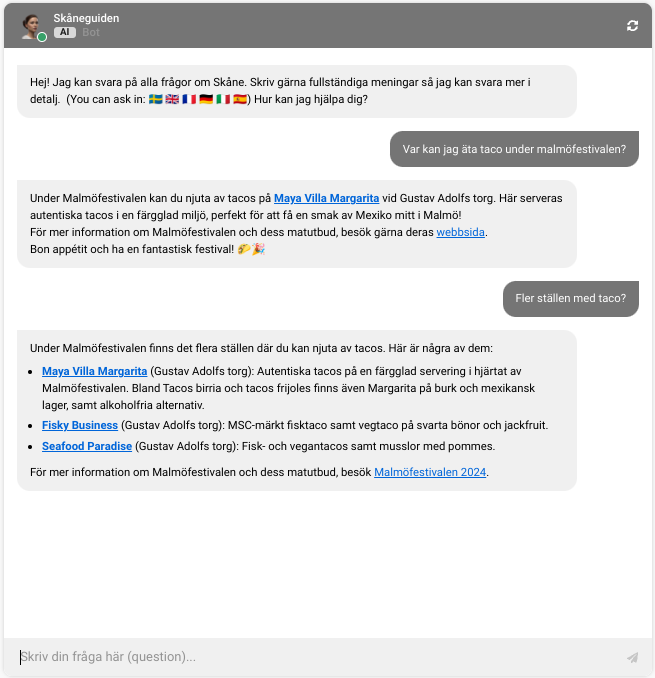The image size is (655, 678).
Task: Click the send message paper plane icon
Action: click(633, 657)
